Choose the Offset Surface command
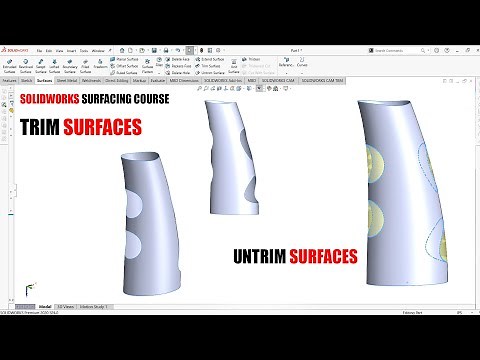Image resolution: width=480 pixels, height=360 pixels. pos(124,66)
